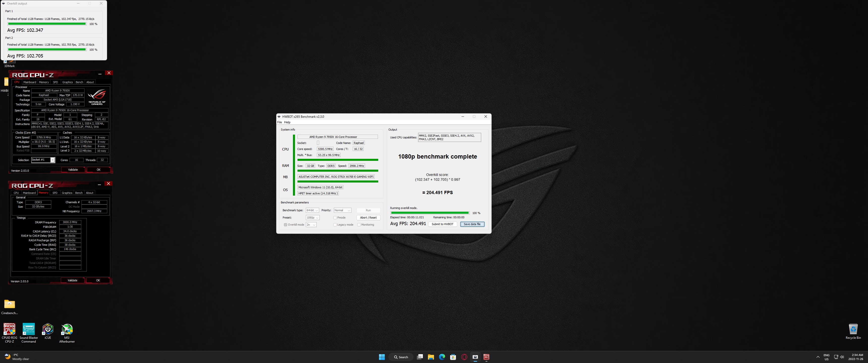This screenshot has height=363, width=868.
Task: Click the disabled Run button
Action: pyautogui.click(x=368, y=210)
